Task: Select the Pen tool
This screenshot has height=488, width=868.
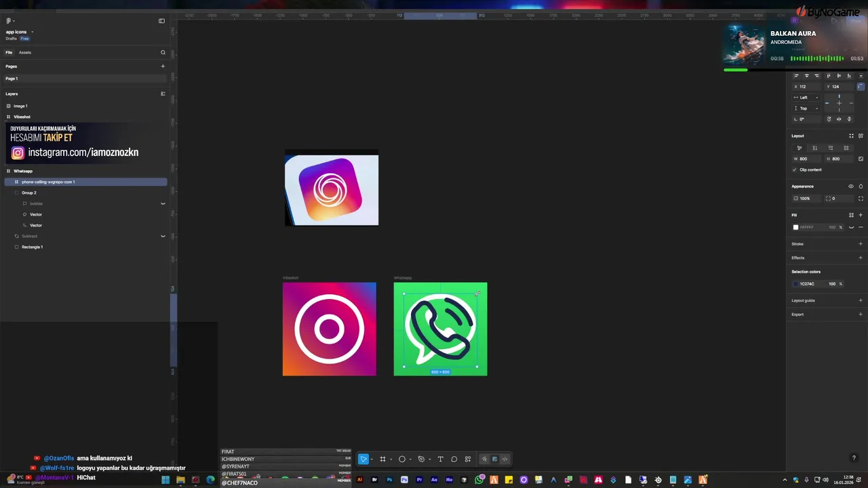Action: tap(421, 459)
